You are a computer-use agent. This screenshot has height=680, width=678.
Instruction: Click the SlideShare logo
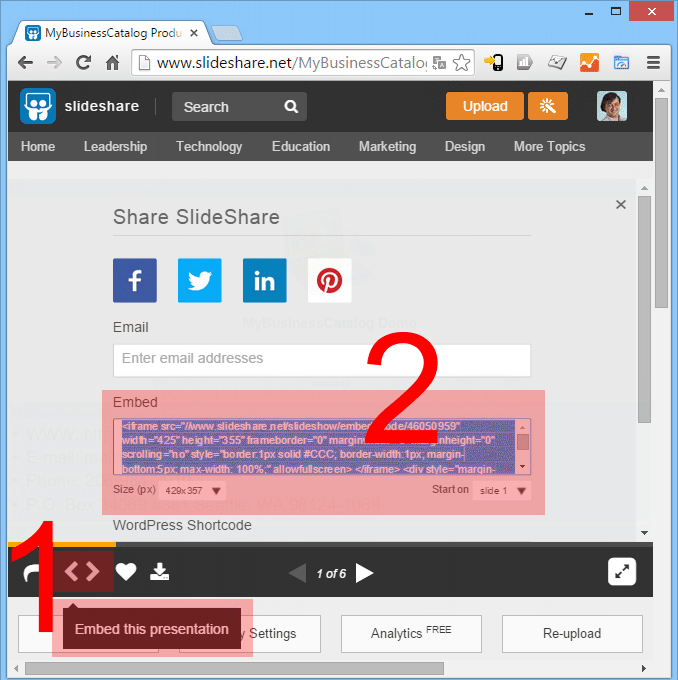(38, 106)
